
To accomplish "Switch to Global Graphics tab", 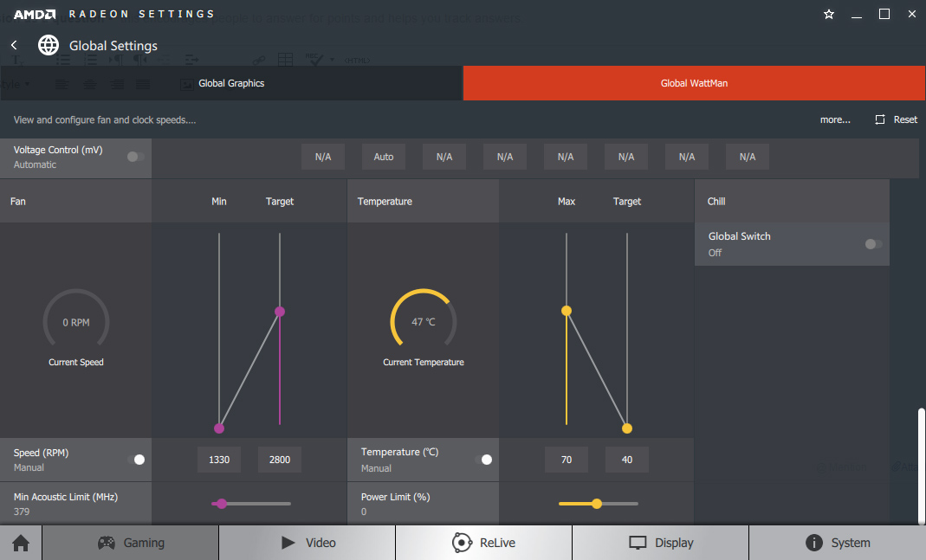I will tap(230, 83).
